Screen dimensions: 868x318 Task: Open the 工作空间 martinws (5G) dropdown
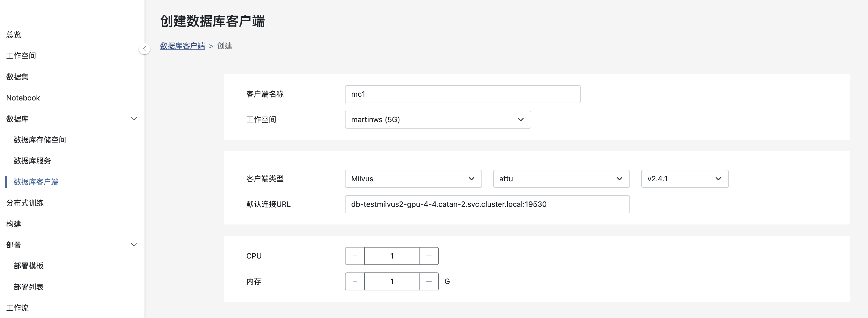coord(438,119)
